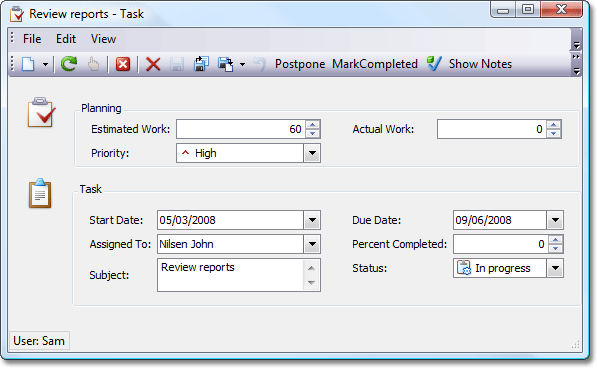This screenshot has width=597, height=368.
Task: Click the Planning clipboard checkmark icon
Action: tap(41, 112)
